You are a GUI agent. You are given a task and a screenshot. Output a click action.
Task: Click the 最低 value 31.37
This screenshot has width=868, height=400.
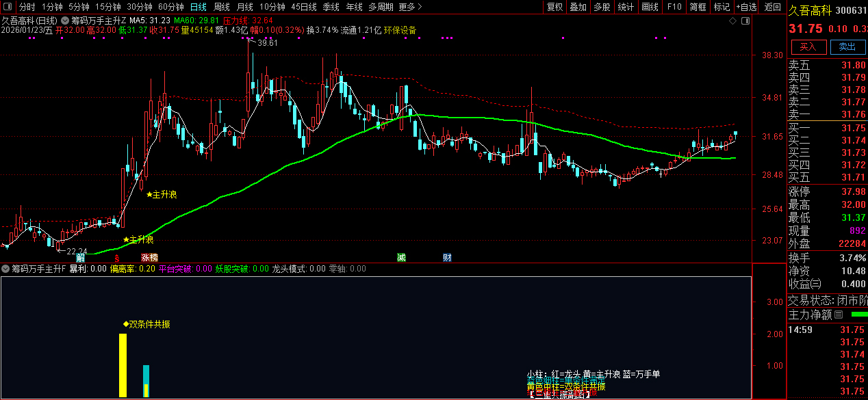(855, 217)
